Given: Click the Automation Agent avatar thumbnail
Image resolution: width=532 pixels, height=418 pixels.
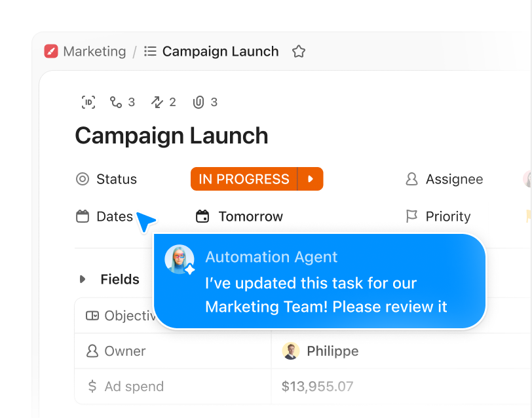Looking at the screenshot, I should click(180, 258).
